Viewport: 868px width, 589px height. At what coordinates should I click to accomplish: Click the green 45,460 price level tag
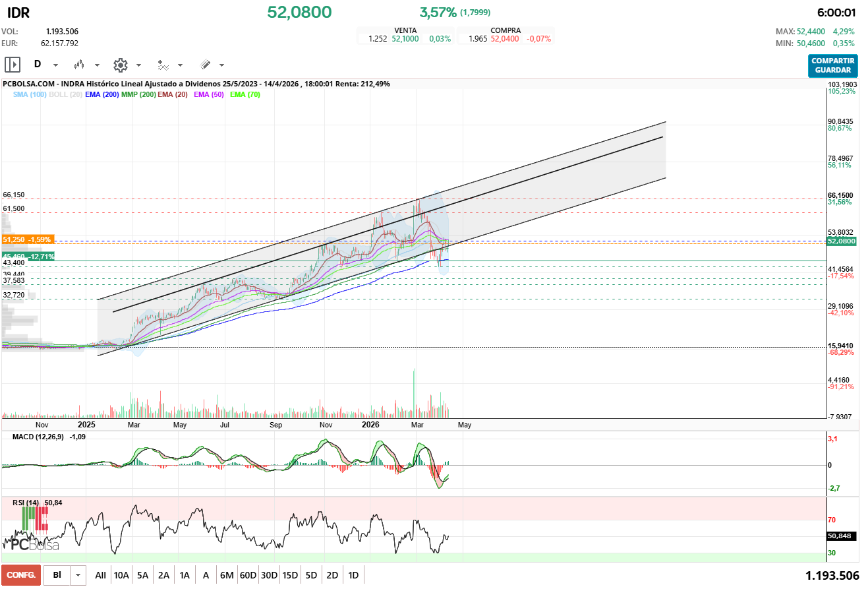[28, 256]
